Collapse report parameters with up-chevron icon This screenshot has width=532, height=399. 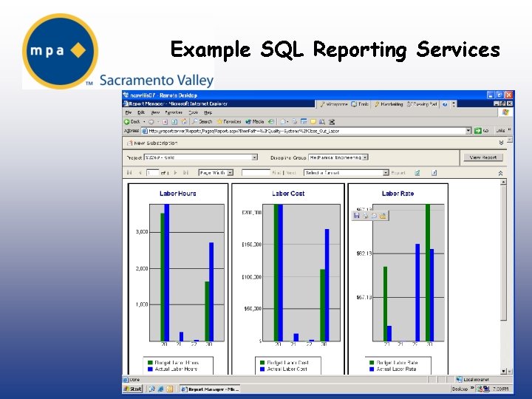[x=500, y=173]
